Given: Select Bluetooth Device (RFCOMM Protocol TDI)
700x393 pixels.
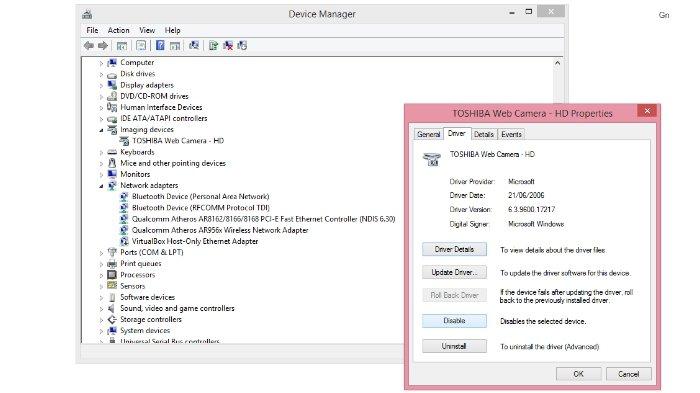Looking at the screenshot, I should point(201,208).
